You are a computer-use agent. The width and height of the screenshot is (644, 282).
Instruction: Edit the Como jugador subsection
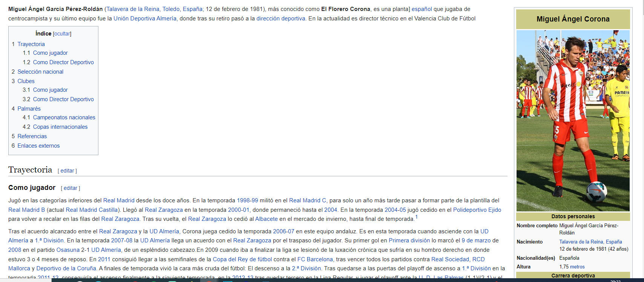71,188
